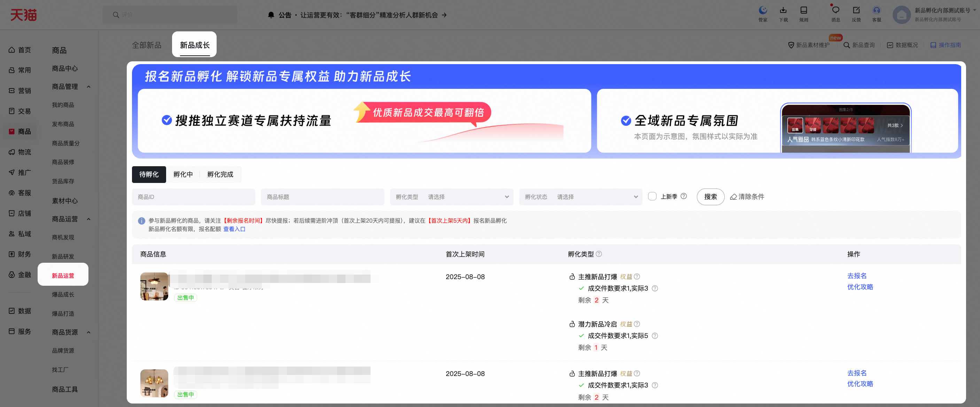The height and width of the screenshot is (407, 980).
Task: Open 金融 in the left sidebar
Action: coord(20,275)
